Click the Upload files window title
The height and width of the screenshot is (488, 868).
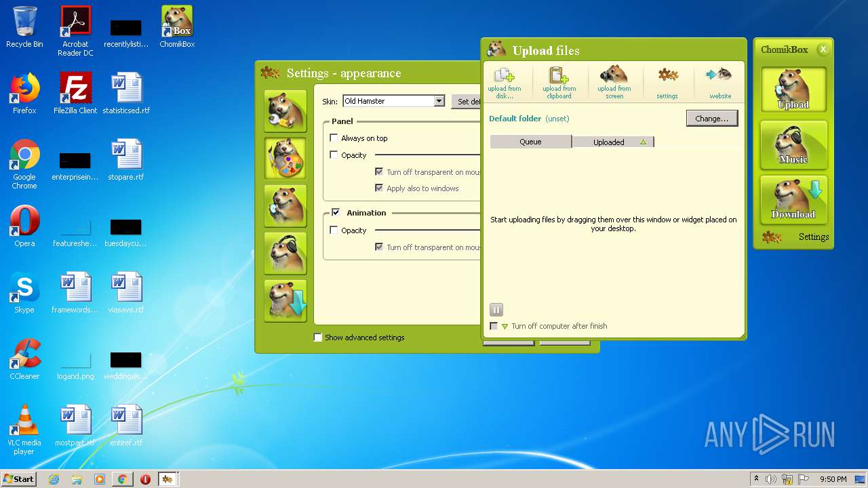546,51
